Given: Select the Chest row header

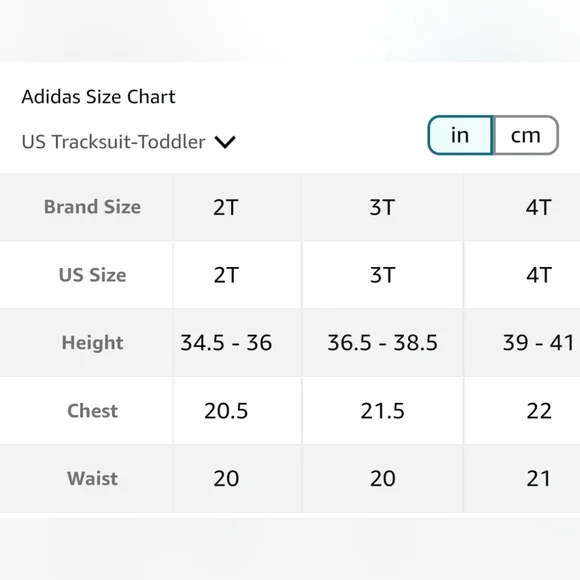Looking at the screenshot, I should [92, 411].
